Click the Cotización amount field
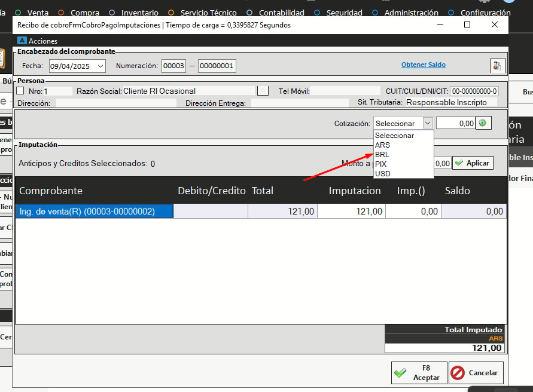The height and width of the screenshot is (392, 533). [455, 123]
